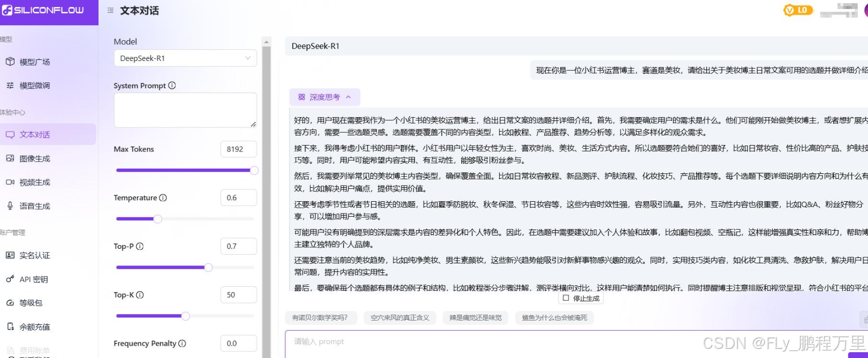Click the L0 level badge
The width and height of the screenshot is (868, 358).
[798, 10]
